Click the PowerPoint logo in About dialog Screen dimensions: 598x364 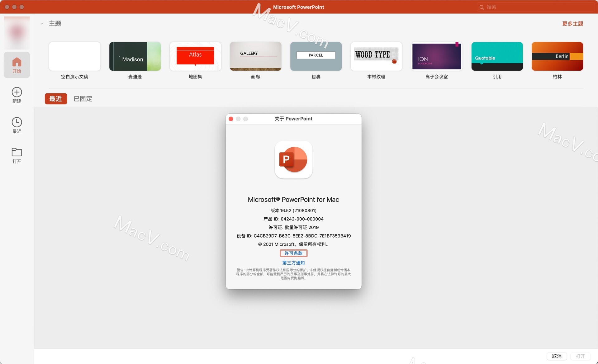pos(293,160)
